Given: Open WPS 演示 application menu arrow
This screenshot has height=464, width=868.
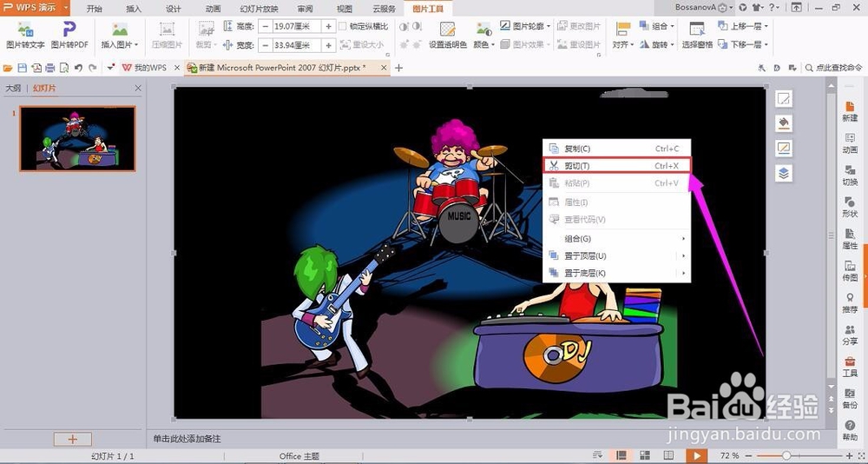Looking at the screenshot, I should [x=66, y=8].
